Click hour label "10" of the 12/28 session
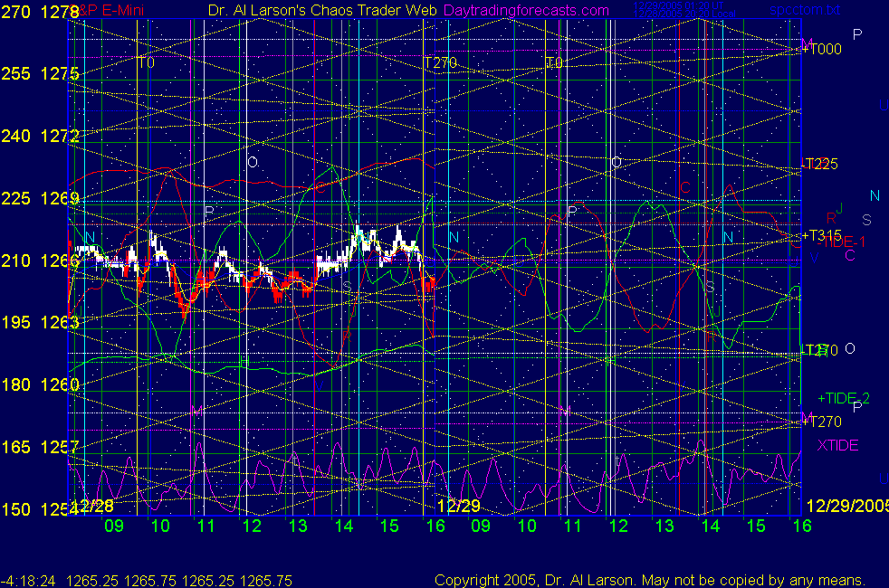889x588 pixels. [160, 526]
